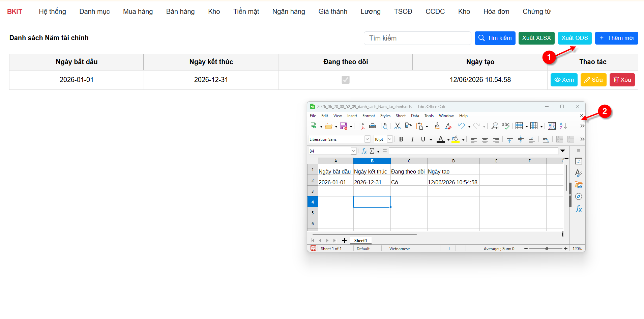
Task: Toggle Print Preview icon in Calc
Action: (384, 126)
